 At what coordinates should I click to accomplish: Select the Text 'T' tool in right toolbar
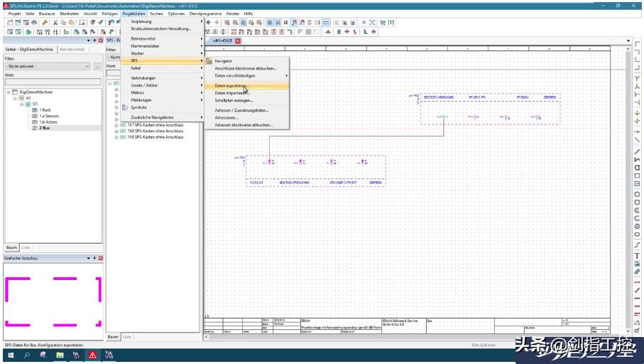[x=637, y=256]
